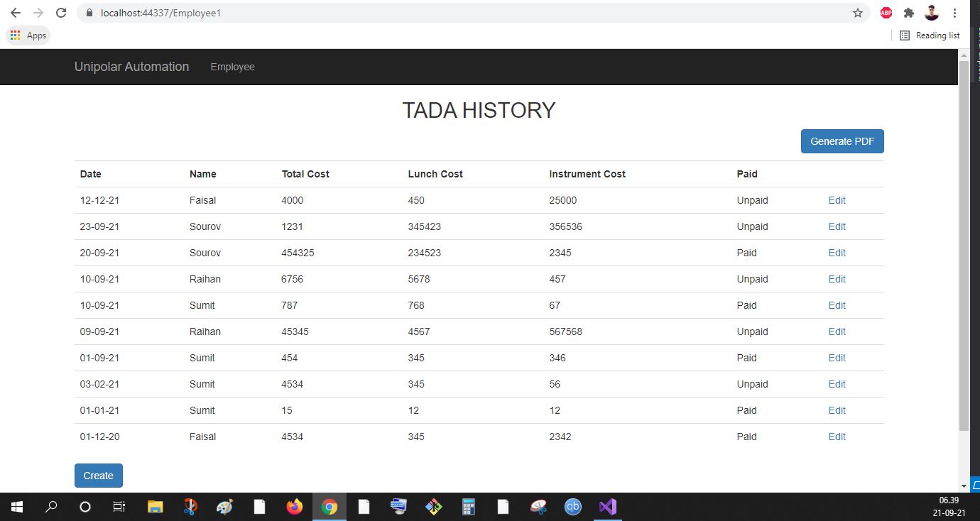Image resolution: width=980 pixels, height=521 pixels.
Task: Edit Faisal's 12-12-21 record
Action: tap(837, 200)
